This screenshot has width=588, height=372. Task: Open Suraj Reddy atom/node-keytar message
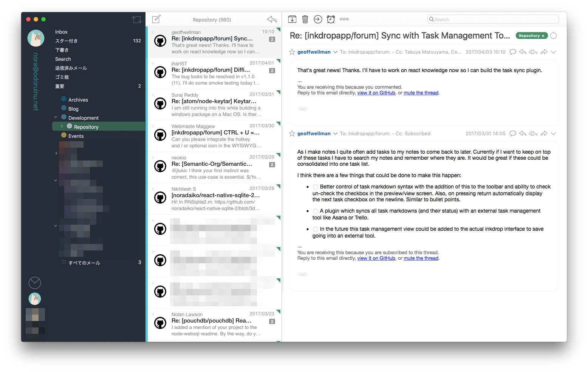(x=215, y=105)
